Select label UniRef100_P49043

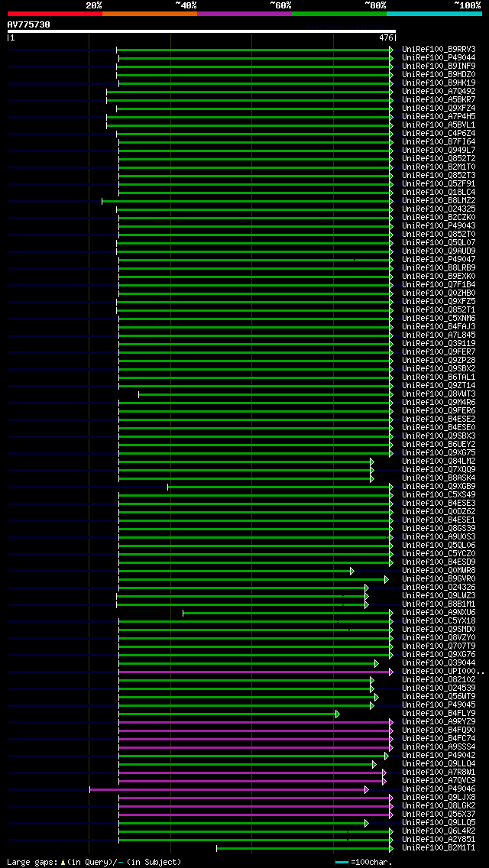pos(439,226)
